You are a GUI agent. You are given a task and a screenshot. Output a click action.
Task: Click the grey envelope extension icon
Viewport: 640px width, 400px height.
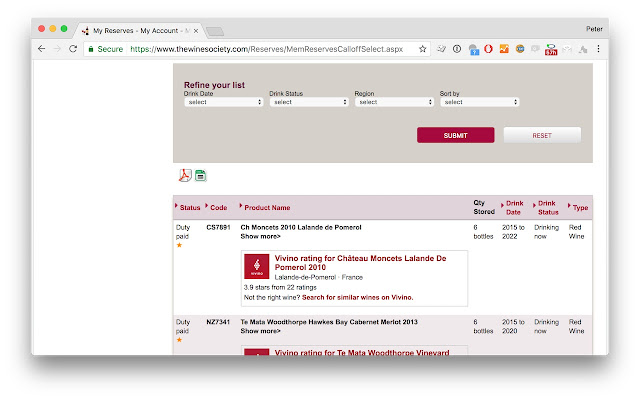567,49
